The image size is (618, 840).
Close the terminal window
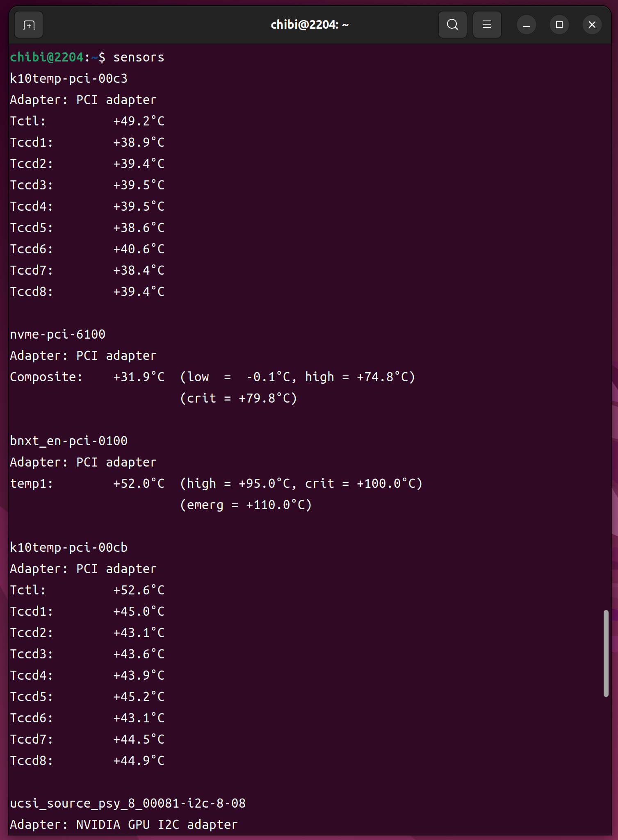coord(592,25)
